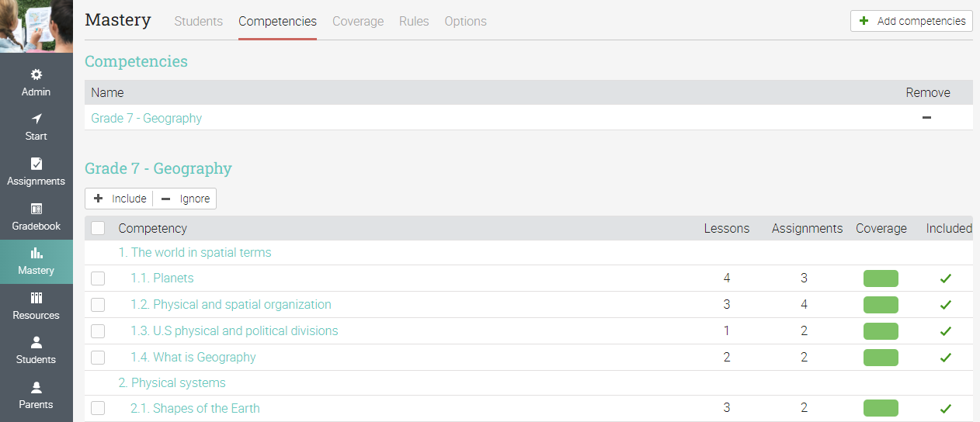
Task: Open Resources books icon in sidebar
Action: (36, 299)
